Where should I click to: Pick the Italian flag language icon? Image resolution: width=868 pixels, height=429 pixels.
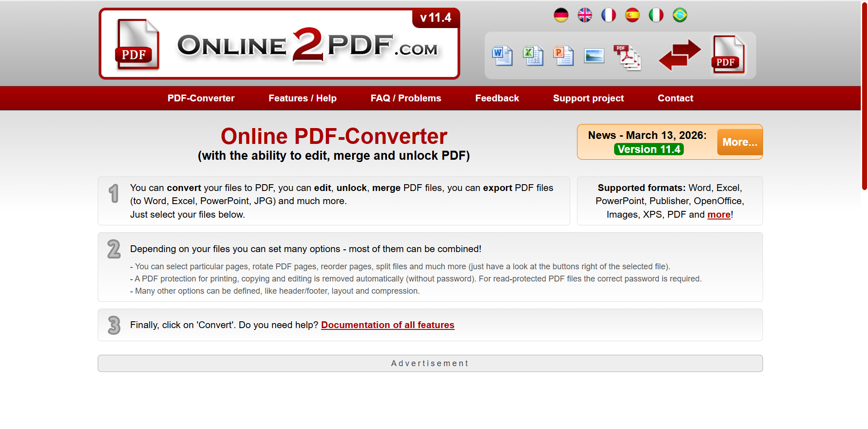click(656, 15)
